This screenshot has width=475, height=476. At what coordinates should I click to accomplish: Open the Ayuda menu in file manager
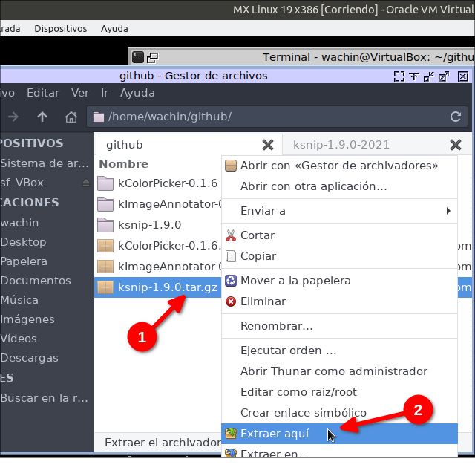point(137,93)
